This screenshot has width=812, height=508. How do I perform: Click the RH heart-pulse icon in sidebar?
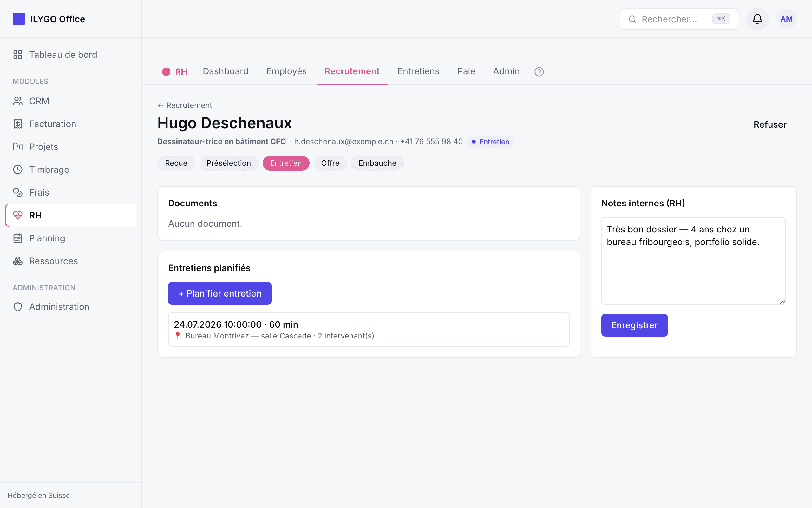tap(18, 215)
